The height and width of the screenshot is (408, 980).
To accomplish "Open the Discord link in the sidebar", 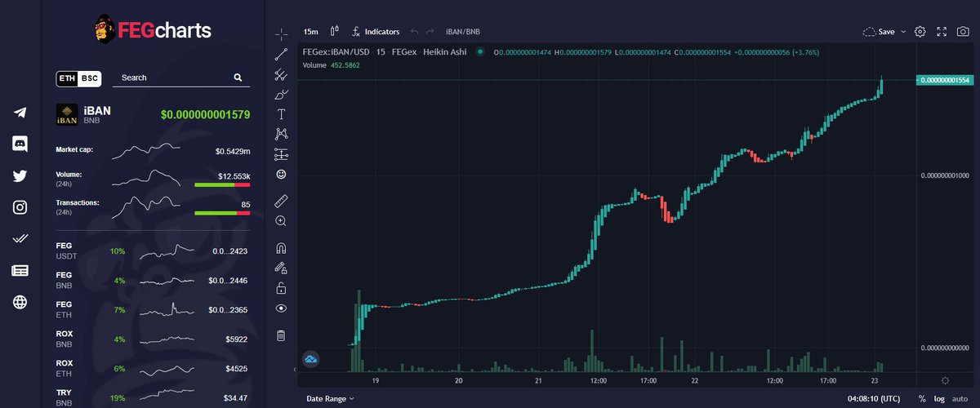I will point(20,144).
